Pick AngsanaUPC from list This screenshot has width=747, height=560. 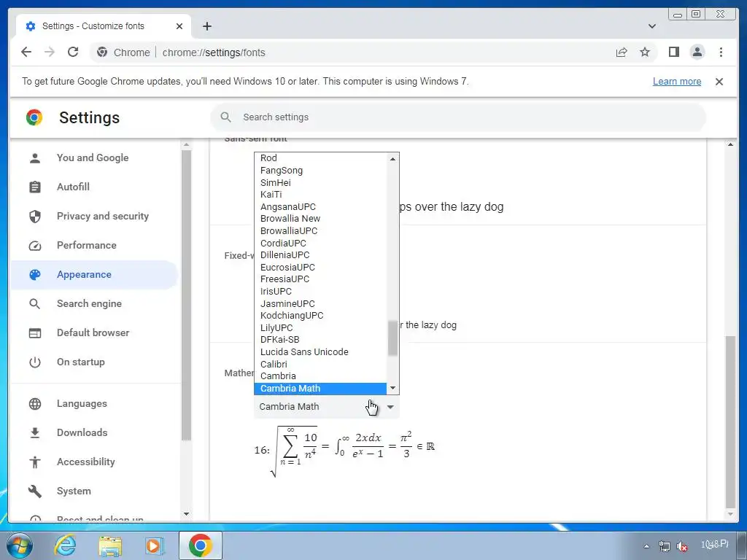point(321,206)
